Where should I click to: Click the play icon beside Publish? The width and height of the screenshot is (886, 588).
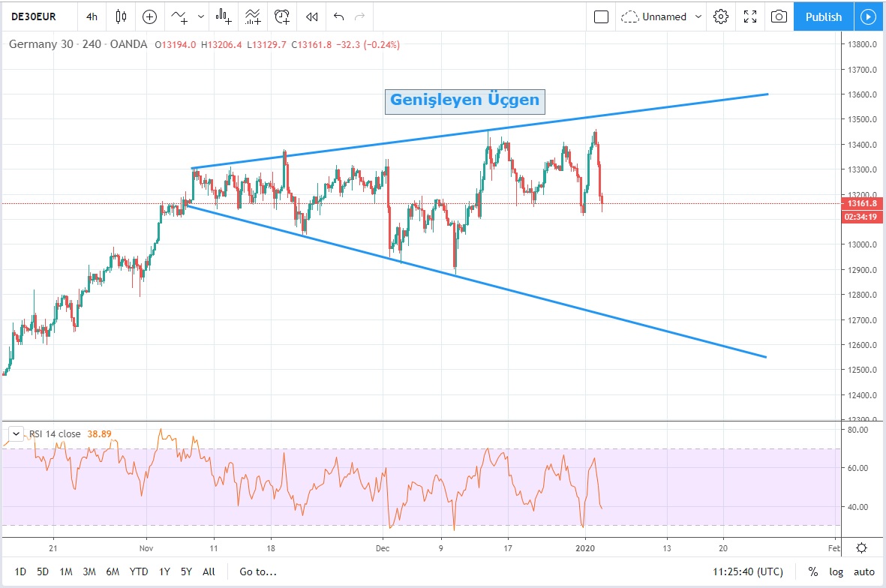tap(869, 17)
